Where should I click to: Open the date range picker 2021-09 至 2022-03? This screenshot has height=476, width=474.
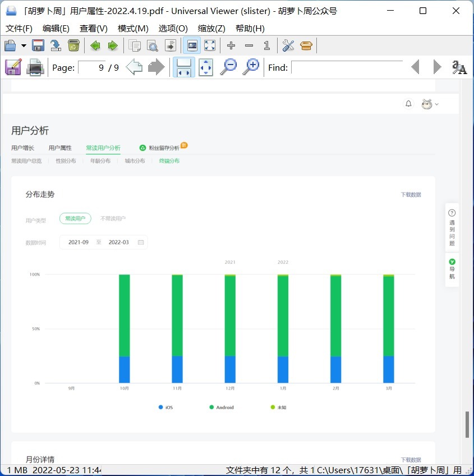coord(104,242)
